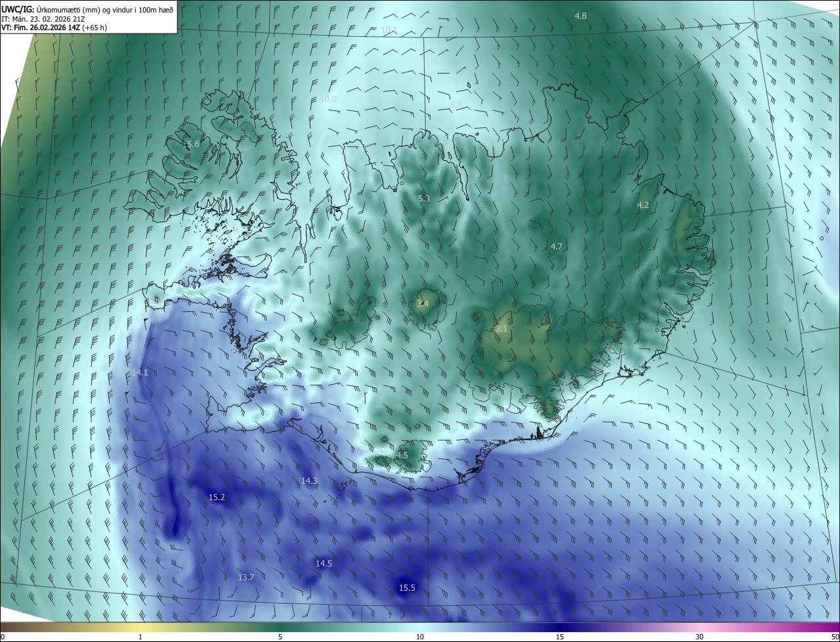The width and height of the screenshot is (840, 642).
Task: Click the maximum value label 15.5
Action: point(407,588)
